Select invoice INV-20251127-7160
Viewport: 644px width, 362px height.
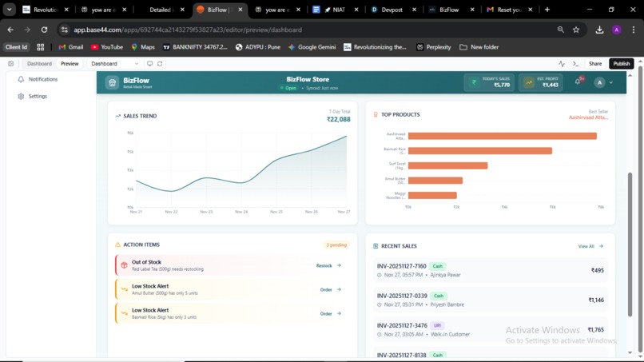(x=491, y=270)
